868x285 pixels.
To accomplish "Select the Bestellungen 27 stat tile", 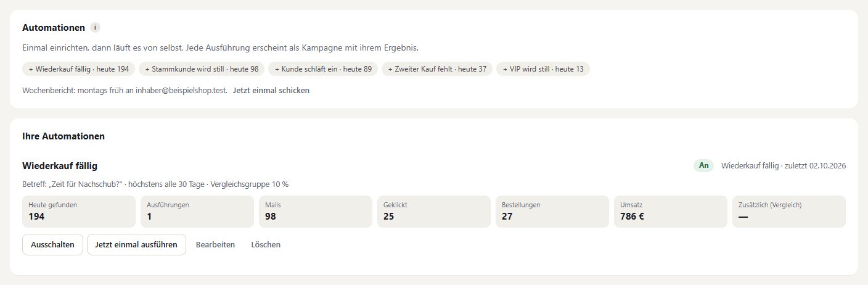I will 552,212.
